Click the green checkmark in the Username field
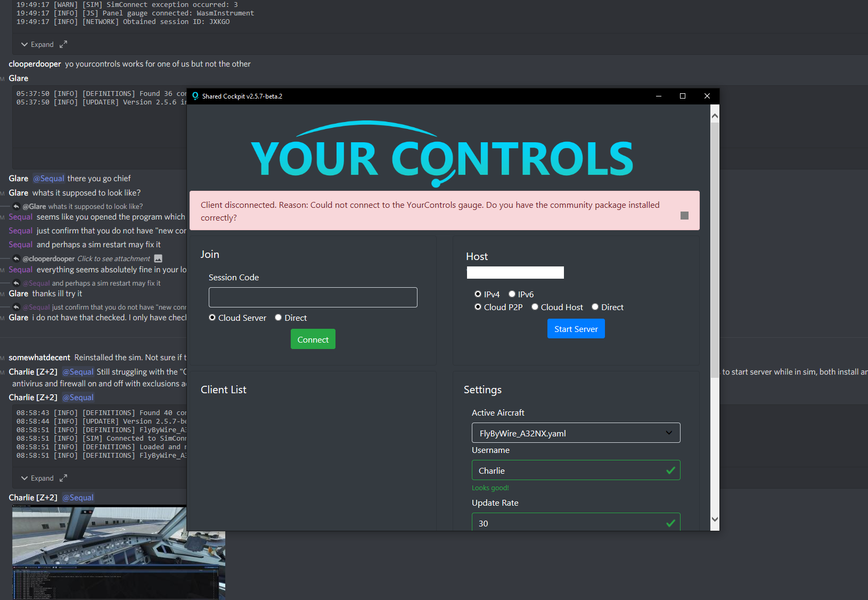The image size is (868, 600). tap(670, 470)
